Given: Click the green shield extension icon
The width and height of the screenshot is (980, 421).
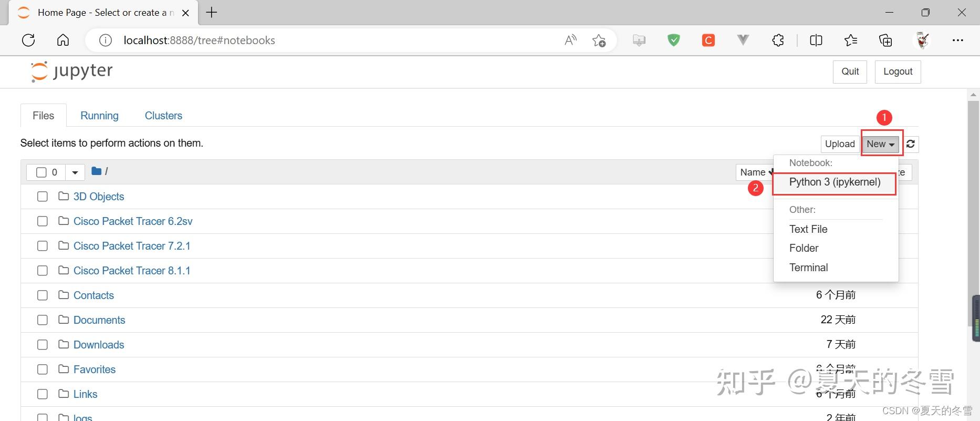Looking at the screenshot, I should point(674,40).
